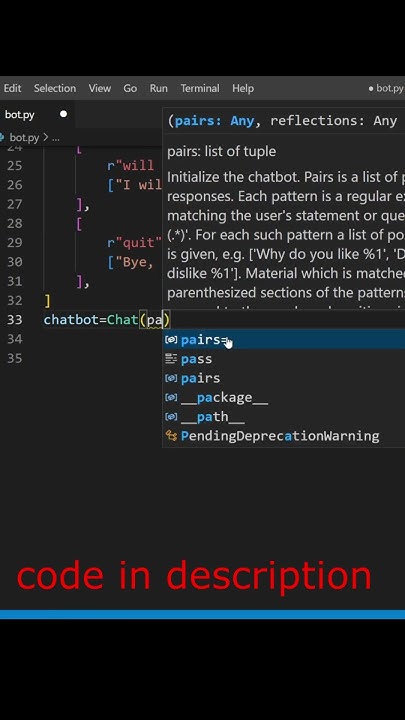Open the Help menu
This screenshot has width=405, height=720.
tap(243, 88)
